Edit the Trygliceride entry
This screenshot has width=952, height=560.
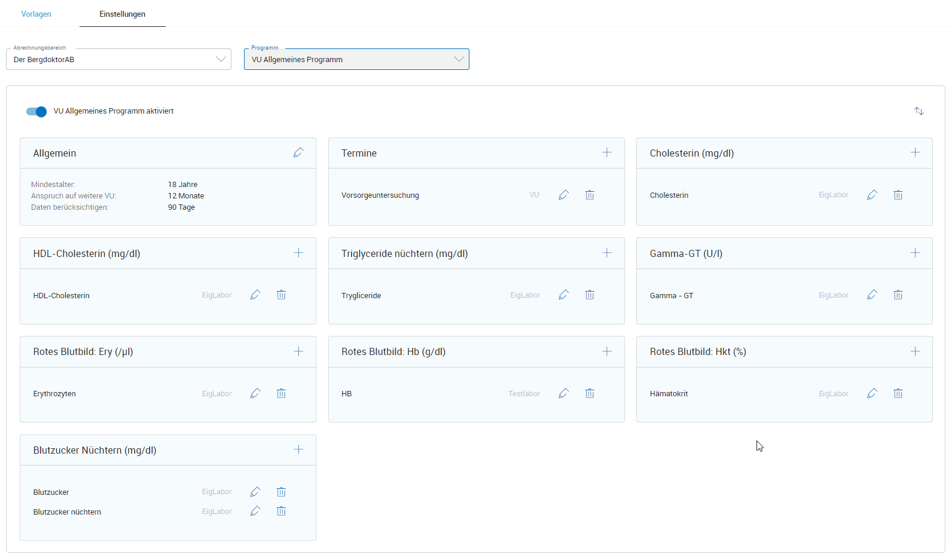click(x=563, y=295)
